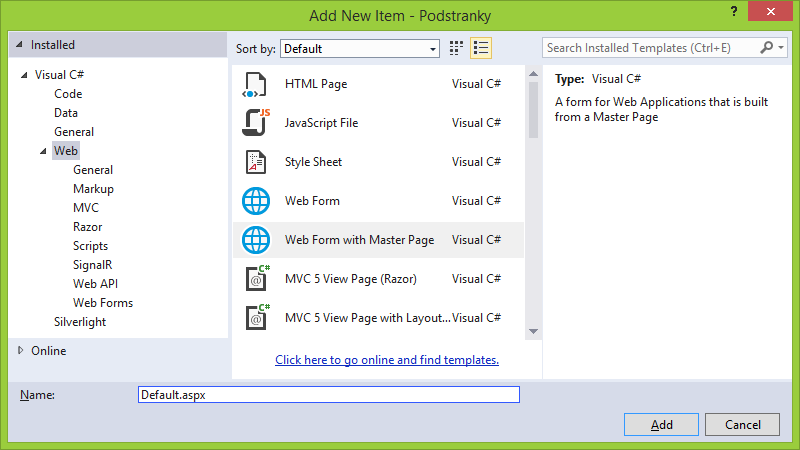Switch to medium icons list view

481,48
